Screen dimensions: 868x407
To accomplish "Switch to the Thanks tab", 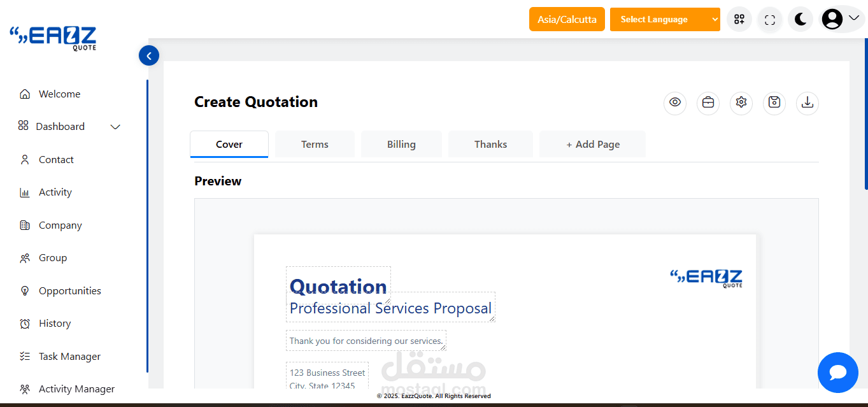I will (490, 145).
